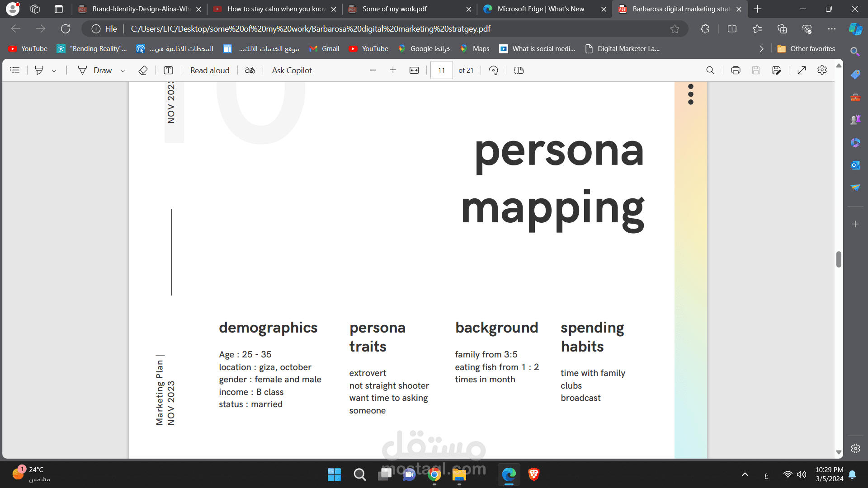Zoom out with the minus icon
This screenshot has width=868, height=488.
point(373,70)
